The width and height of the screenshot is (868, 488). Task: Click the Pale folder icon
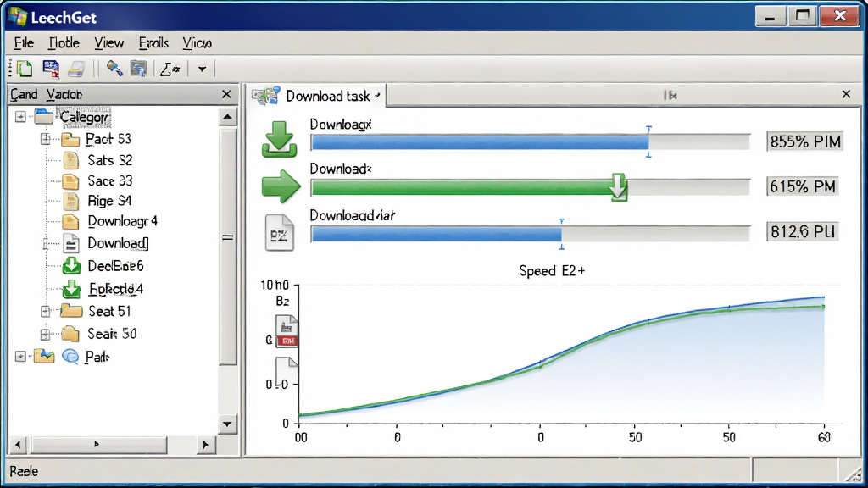click(44, 357)
